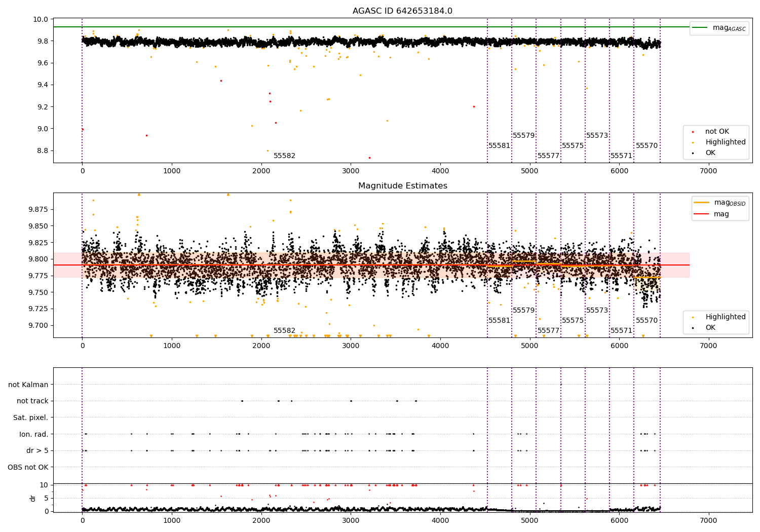Image resolution: width=760 pixels, height=532 pixels.
Task: Click obsid label 55570 in the AGASC plot
Action: point(647,146)
